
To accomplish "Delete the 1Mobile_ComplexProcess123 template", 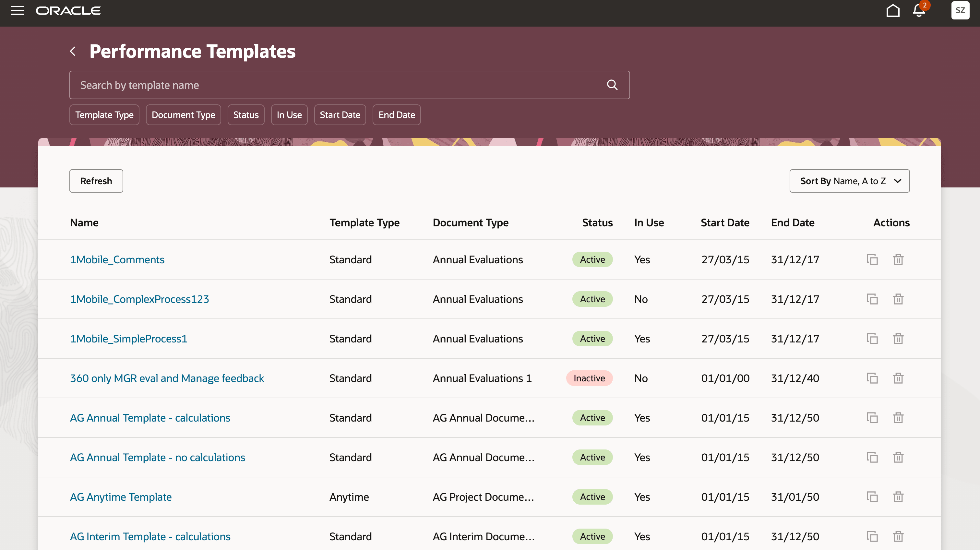I will (x=898, y=299).
